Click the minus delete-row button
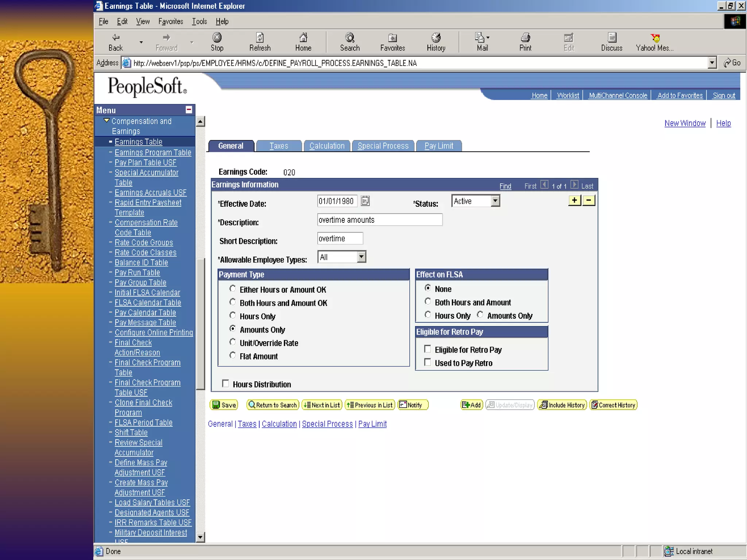 click(589, 200)
